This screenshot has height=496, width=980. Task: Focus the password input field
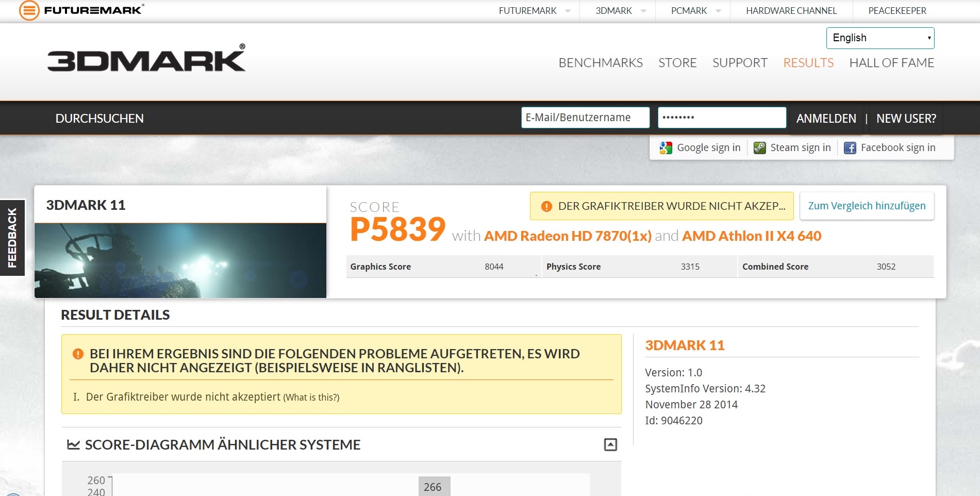(722, 118)
